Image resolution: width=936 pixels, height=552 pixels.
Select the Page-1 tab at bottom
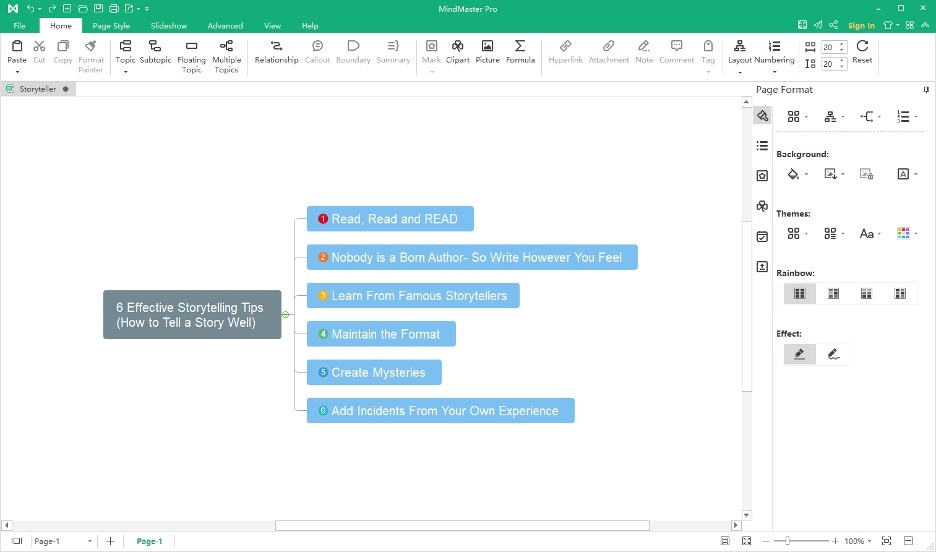149,541
